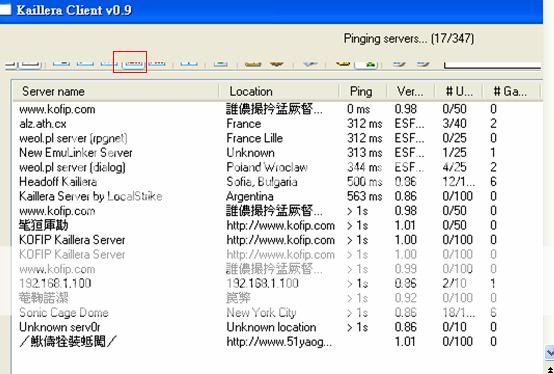Click the Kaillera Client v0.9 title bar

(x=271, y=11)
